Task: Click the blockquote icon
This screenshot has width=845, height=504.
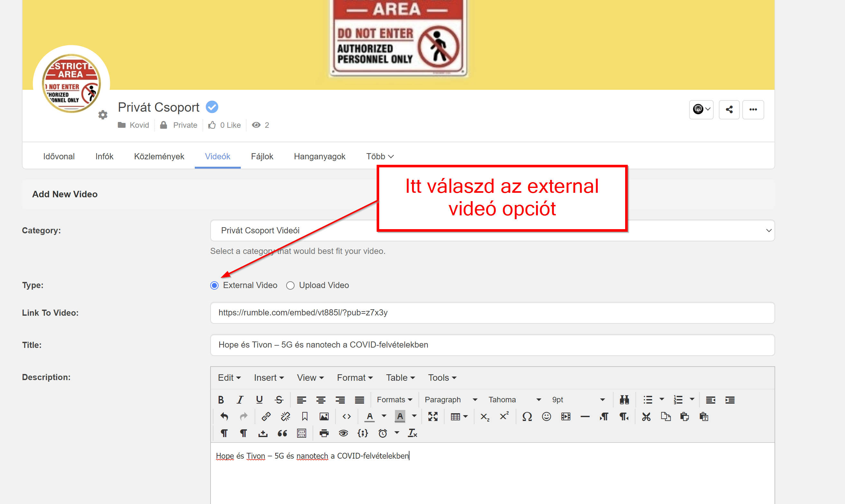Action: (x=282, y=433)
